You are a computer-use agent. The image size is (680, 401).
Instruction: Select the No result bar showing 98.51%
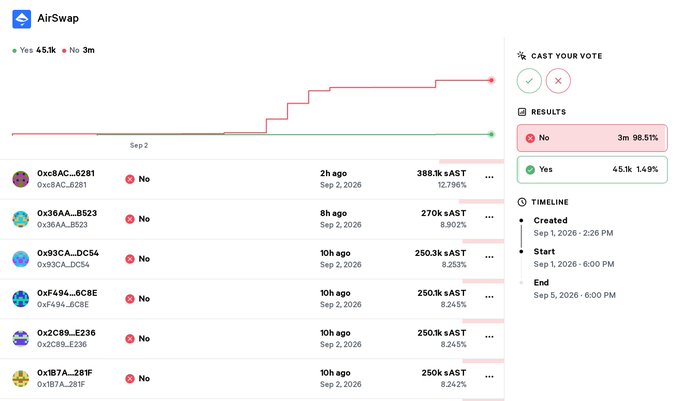tap(592, 138)
